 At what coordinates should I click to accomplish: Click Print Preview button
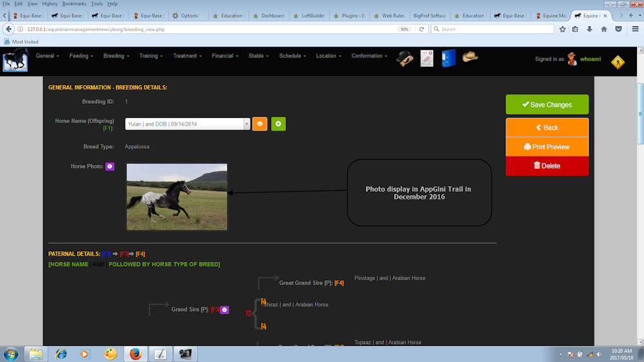pos(547,147)
